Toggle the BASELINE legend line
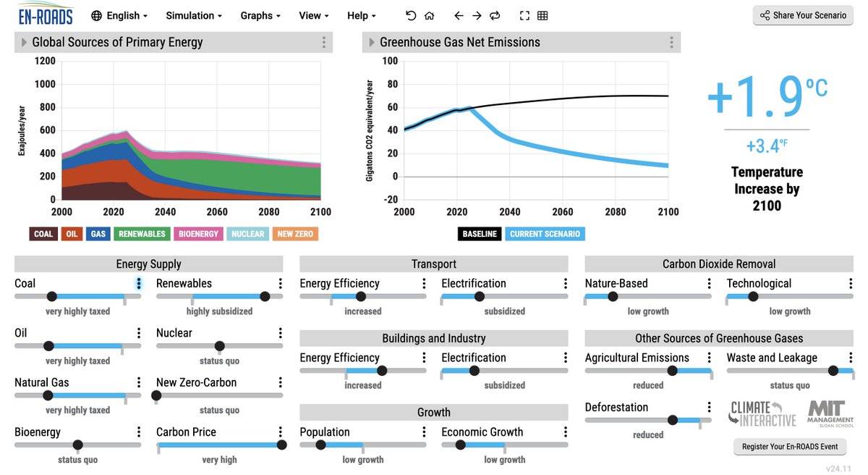The height and width of the screenshot is (475, 868). [x=480, y=234]
